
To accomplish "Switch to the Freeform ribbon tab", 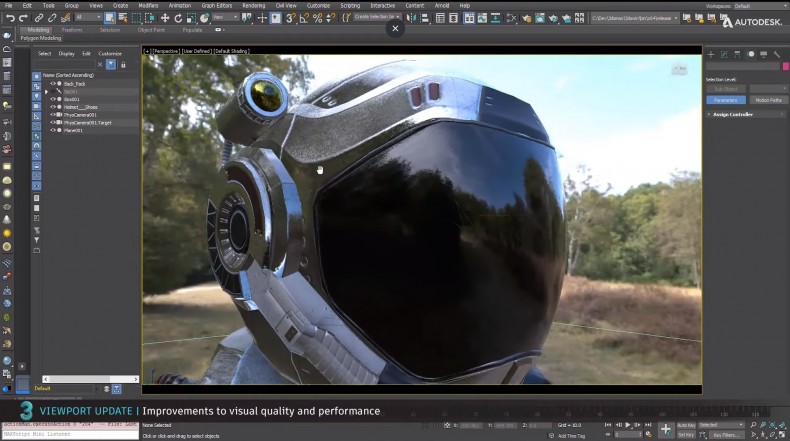I will click(x=72, y=30).
